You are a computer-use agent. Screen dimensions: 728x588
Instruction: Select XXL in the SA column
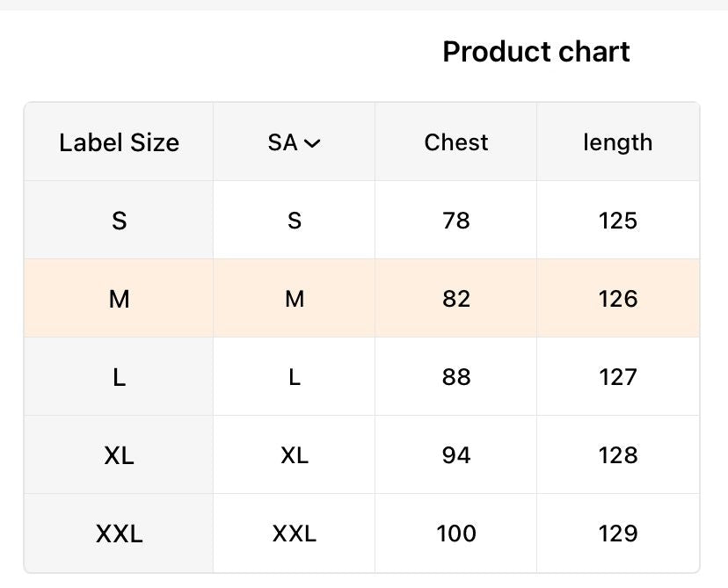(x=294, y=534)
